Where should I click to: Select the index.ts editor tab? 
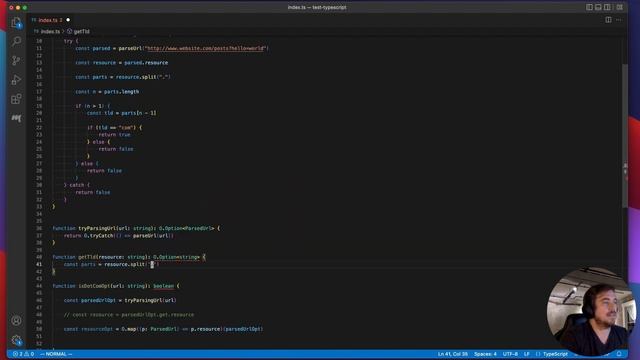point(50,20)
